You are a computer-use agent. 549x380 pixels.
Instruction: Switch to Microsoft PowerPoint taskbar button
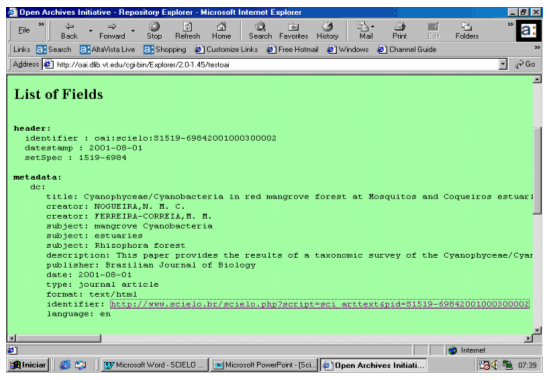click(264, 365)
